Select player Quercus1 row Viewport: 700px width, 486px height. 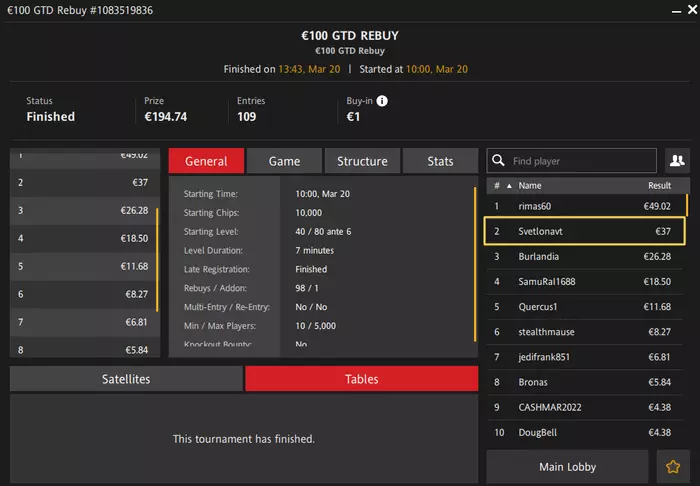(585, 307)
